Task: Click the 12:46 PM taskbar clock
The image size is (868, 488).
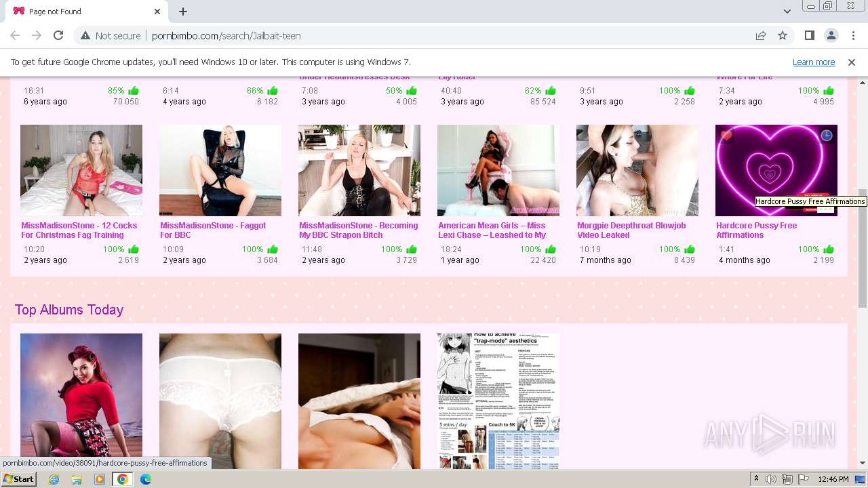Action: click(833, 479)
